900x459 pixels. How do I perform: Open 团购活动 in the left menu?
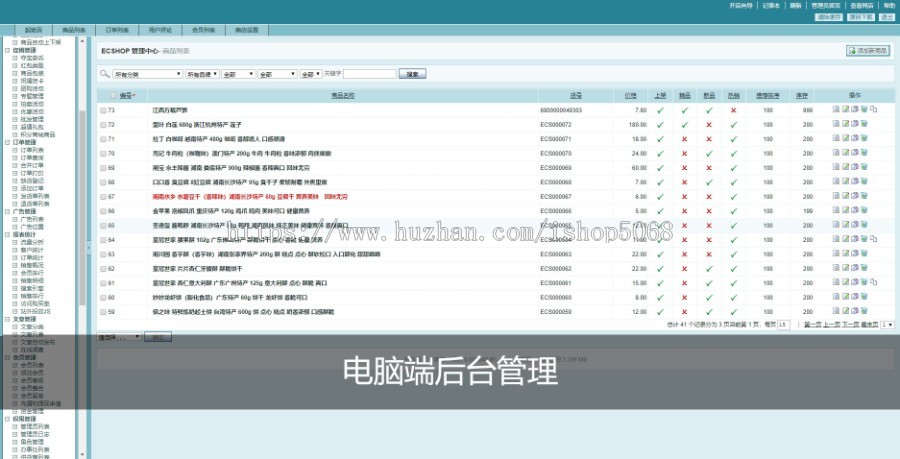32,88
